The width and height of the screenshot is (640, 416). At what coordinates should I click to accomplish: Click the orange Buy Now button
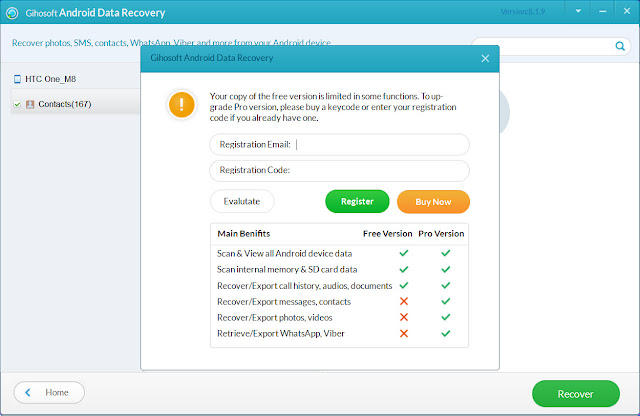(433, 202)
